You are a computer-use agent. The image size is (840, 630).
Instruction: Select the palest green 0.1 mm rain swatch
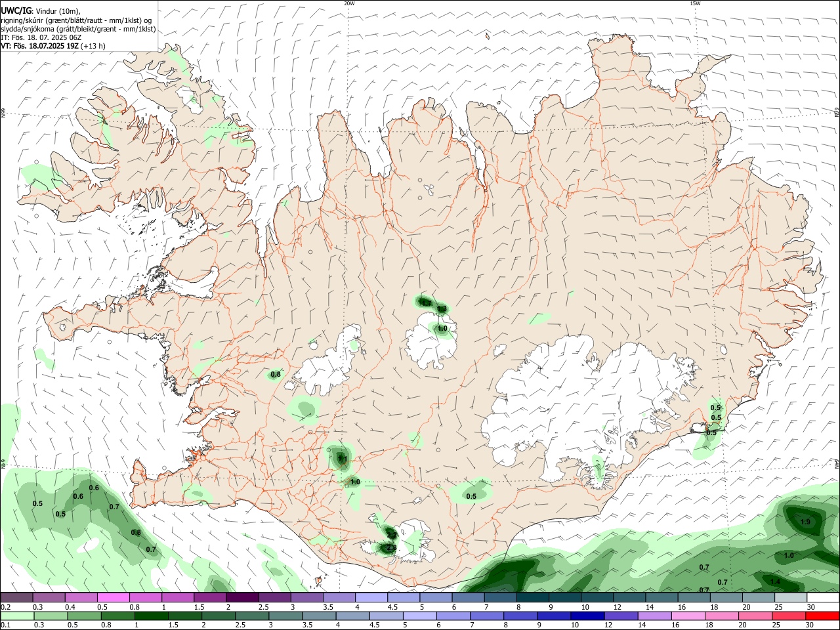(17, 616)
